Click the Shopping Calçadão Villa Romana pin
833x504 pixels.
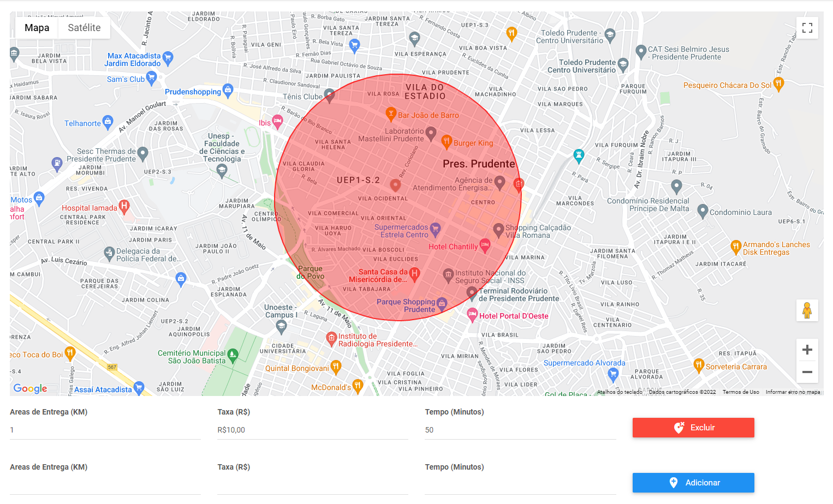(498, 230)
